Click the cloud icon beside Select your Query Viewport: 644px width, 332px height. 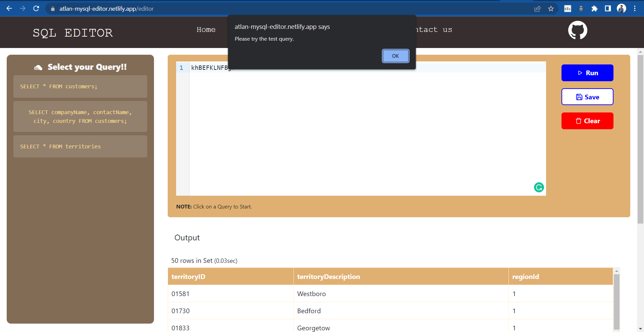point(38,67)
